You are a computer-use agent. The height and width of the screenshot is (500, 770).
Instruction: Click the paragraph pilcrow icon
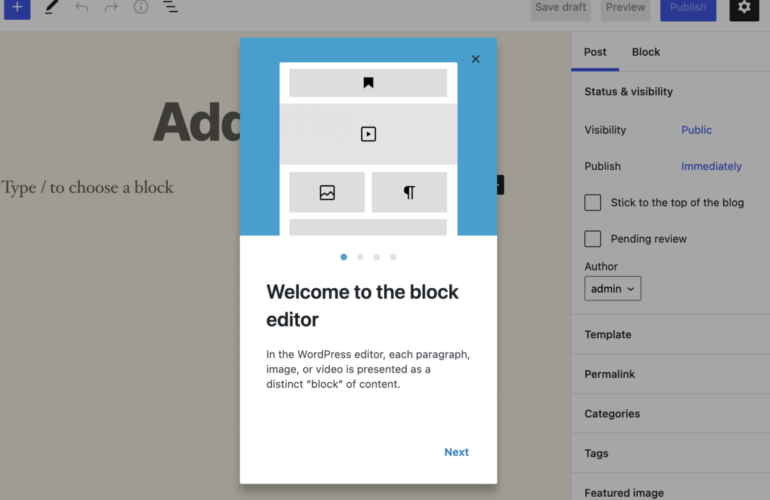(x=409, y=193)
